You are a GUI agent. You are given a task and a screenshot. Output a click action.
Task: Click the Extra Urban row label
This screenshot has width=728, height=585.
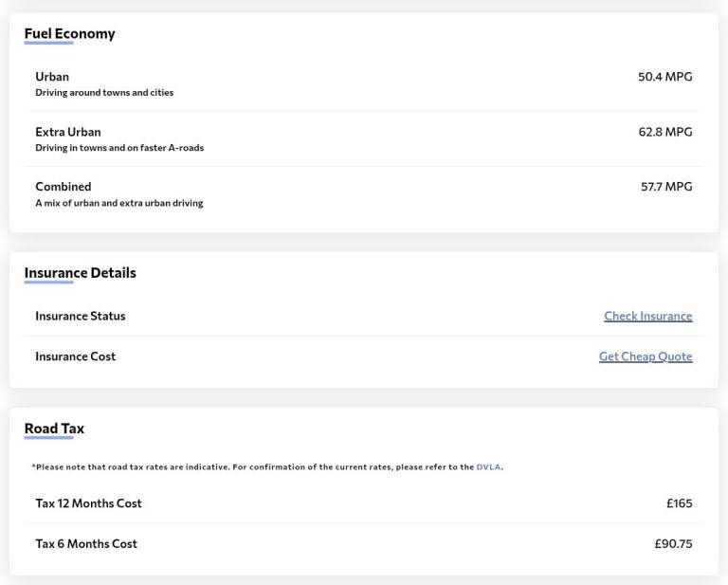click(x=67, y=132)
